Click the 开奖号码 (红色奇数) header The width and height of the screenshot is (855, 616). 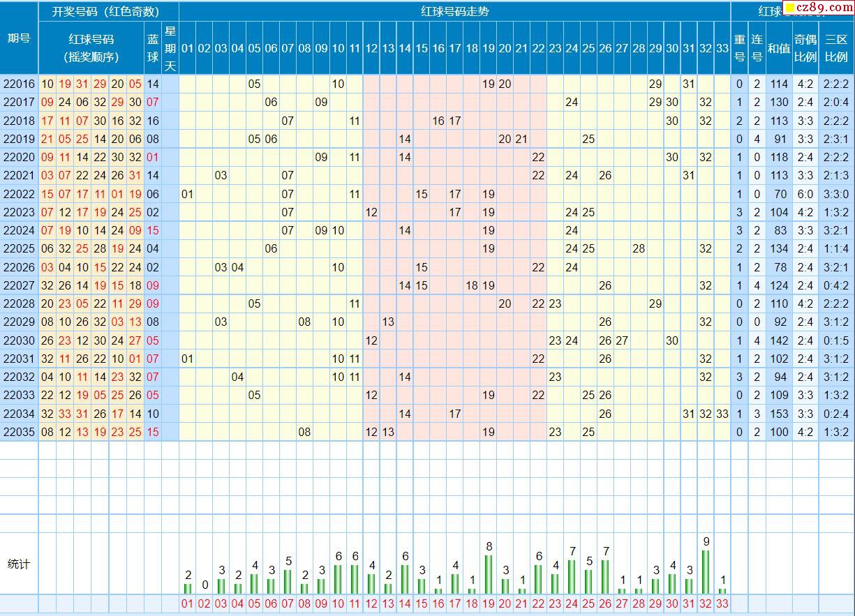(x=105, y=11)
